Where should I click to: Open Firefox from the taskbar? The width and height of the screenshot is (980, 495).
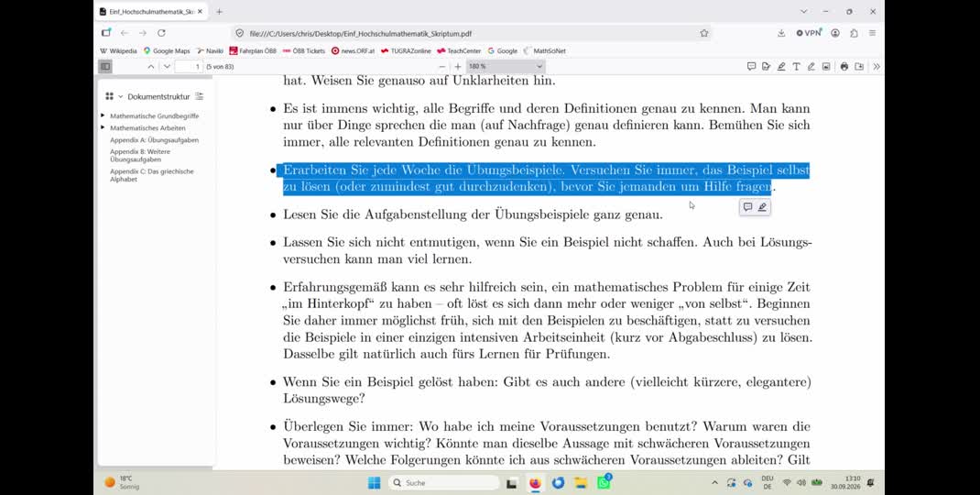point(535,482)
